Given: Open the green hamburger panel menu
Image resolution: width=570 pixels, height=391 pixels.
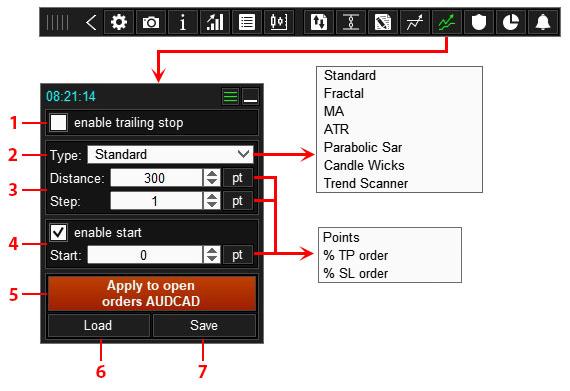Looking at the screenshot, I should (x=230, y=97).
